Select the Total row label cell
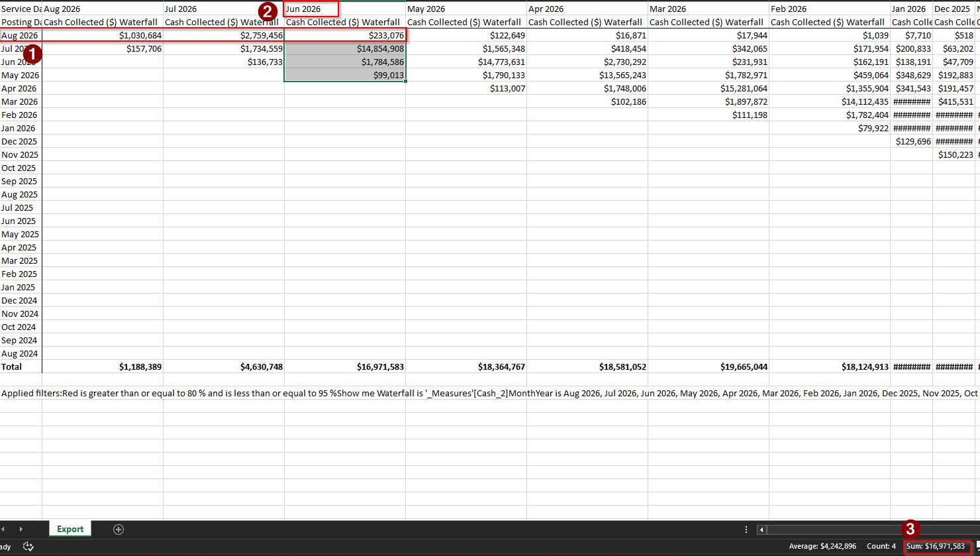This screenshot has height=556, width=980. coord(21,366)
